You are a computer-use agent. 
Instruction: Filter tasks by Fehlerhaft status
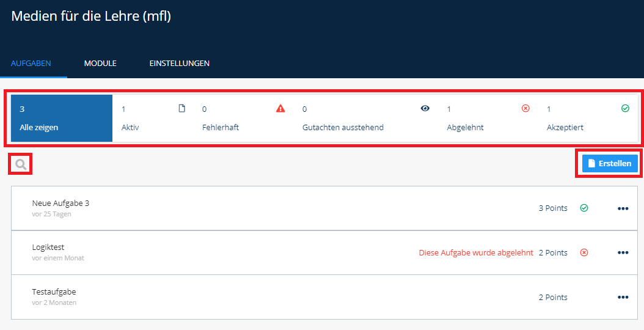coord(243,118)
